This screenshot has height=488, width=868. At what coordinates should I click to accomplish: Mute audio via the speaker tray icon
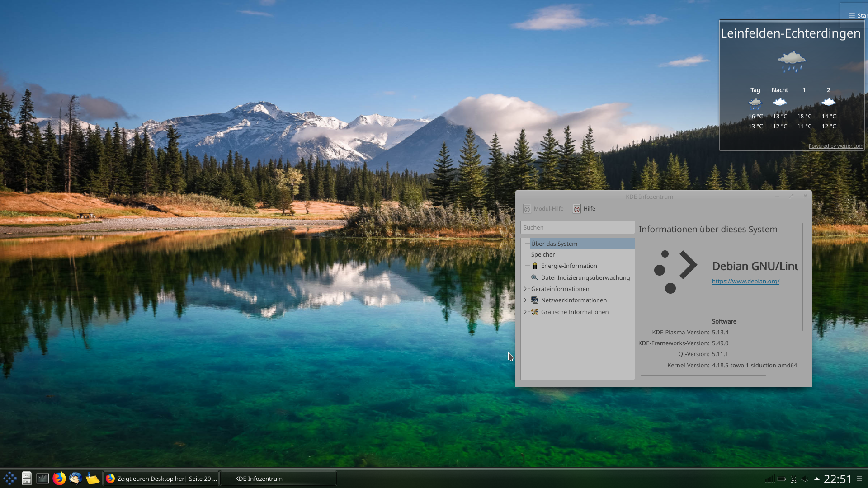[x=804, y=479]
